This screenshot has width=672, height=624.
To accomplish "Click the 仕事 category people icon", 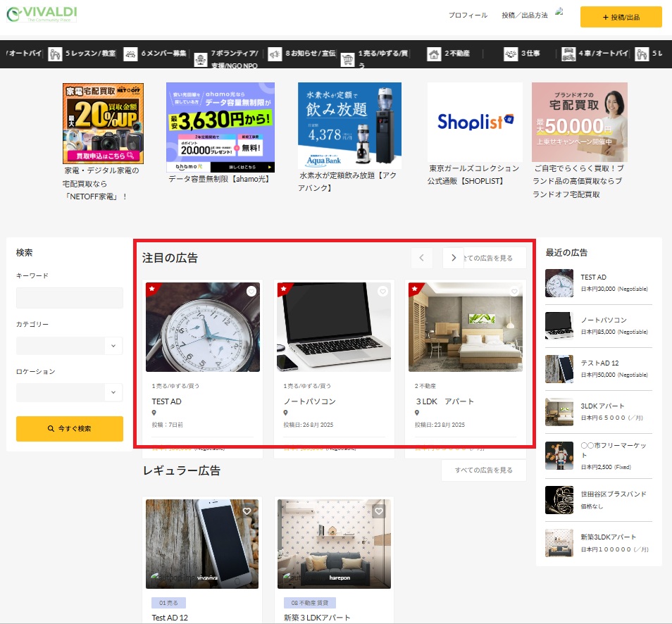I will click(x=510, y=54).
